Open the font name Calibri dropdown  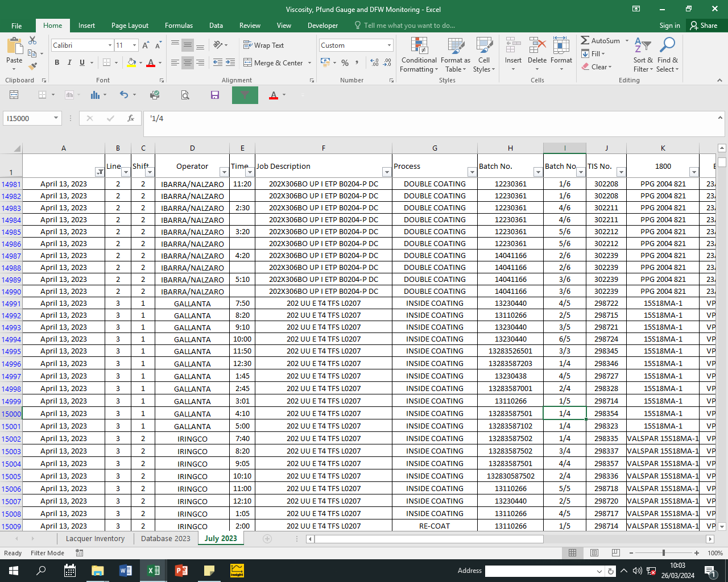click(x=110, y=45)
